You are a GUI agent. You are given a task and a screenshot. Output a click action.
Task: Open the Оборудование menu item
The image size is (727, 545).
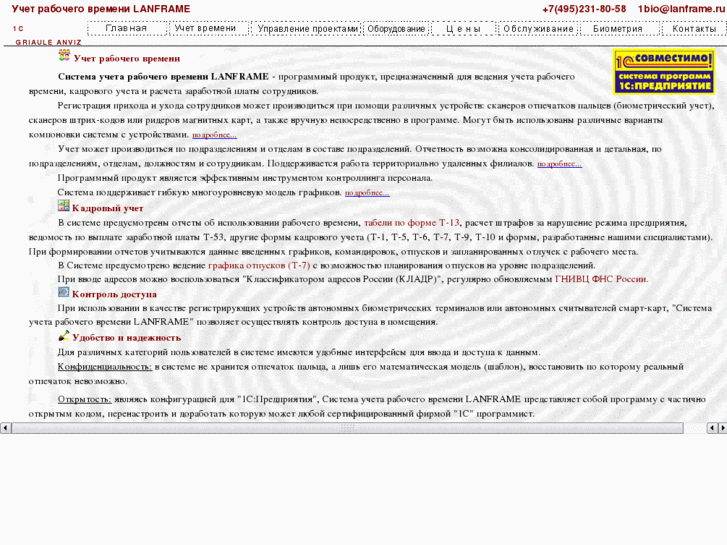[396, 28]
